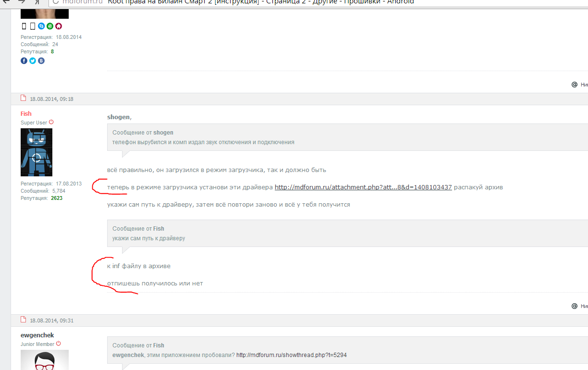Click the red post icon beside 18.08.2014, 09:31
The height and width of the screenshot is (370, 588).
(x=23, y=320)
